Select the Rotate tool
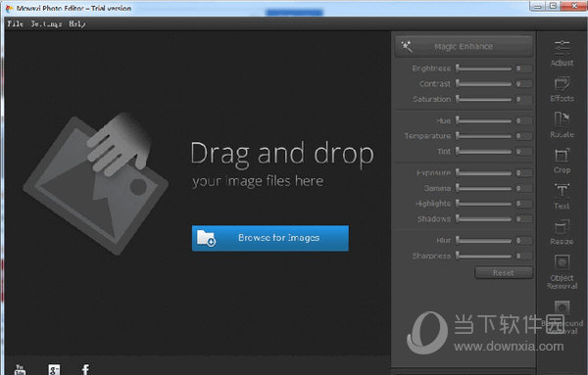The image size is (588, 375). (562, 124)
